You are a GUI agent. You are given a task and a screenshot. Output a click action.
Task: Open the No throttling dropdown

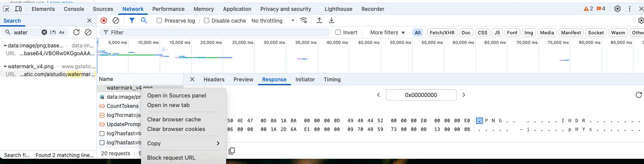(273, 20)
